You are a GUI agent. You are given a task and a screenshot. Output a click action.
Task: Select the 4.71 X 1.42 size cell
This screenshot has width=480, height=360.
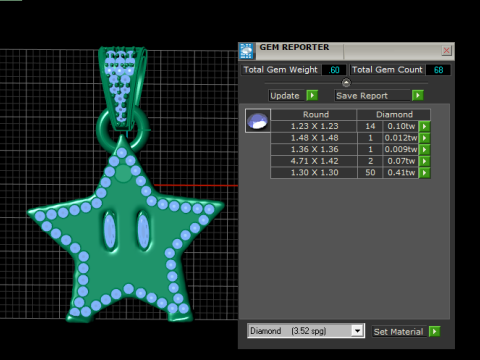point(314,161)
